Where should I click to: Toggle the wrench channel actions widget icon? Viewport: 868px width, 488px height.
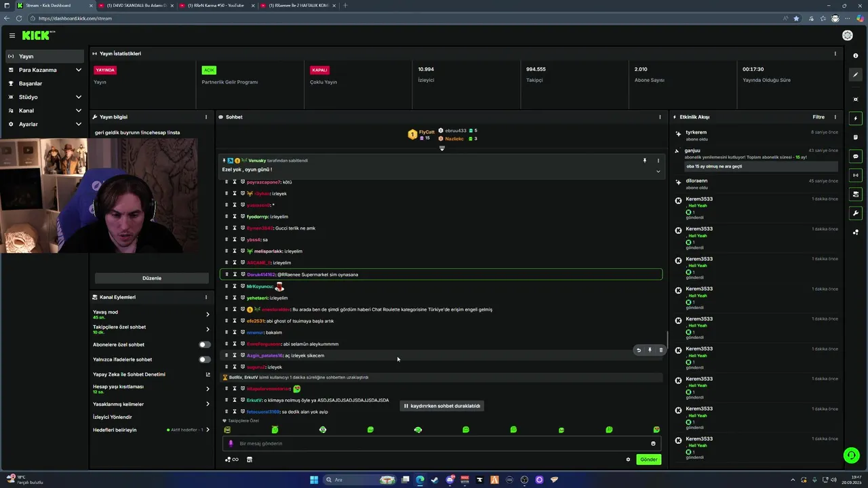click(x=856, y=213)
